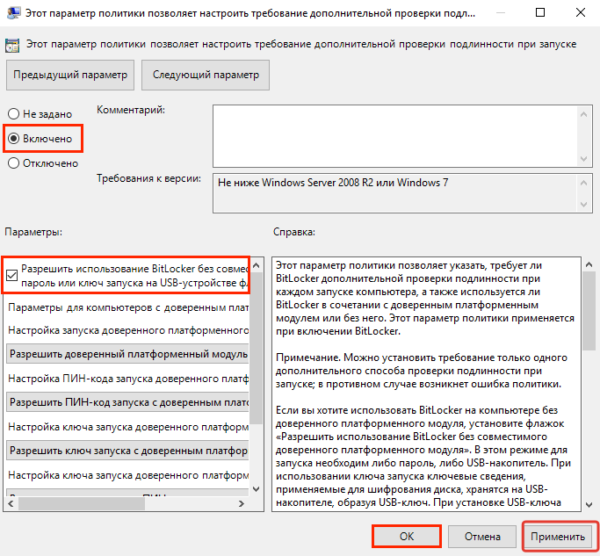The width and height of the screenshot is (600, 556).
Task: Click comment box scroll down arrow
Action: [584, 158]
